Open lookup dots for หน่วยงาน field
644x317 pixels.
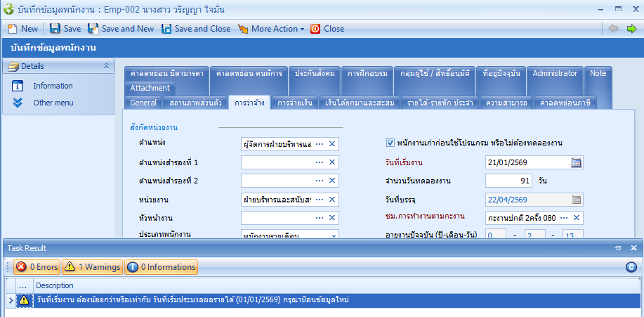click(x=320, y=199)
